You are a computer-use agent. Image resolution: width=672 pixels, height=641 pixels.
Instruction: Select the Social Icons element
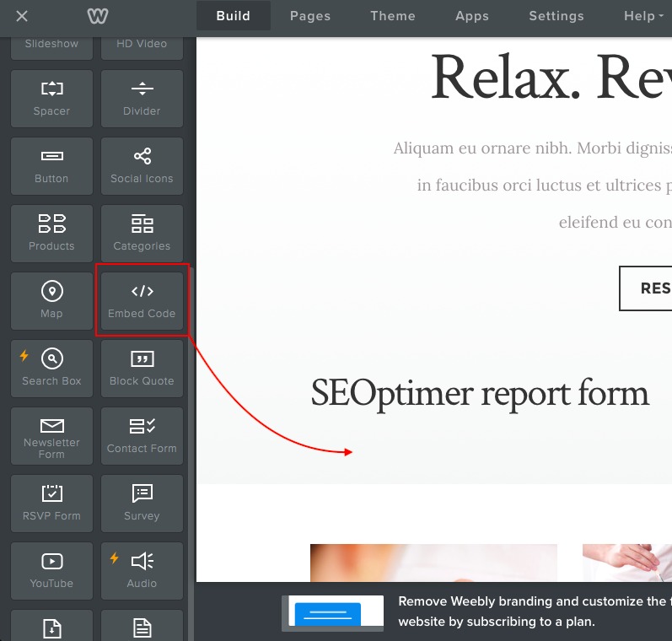point(142,166)
